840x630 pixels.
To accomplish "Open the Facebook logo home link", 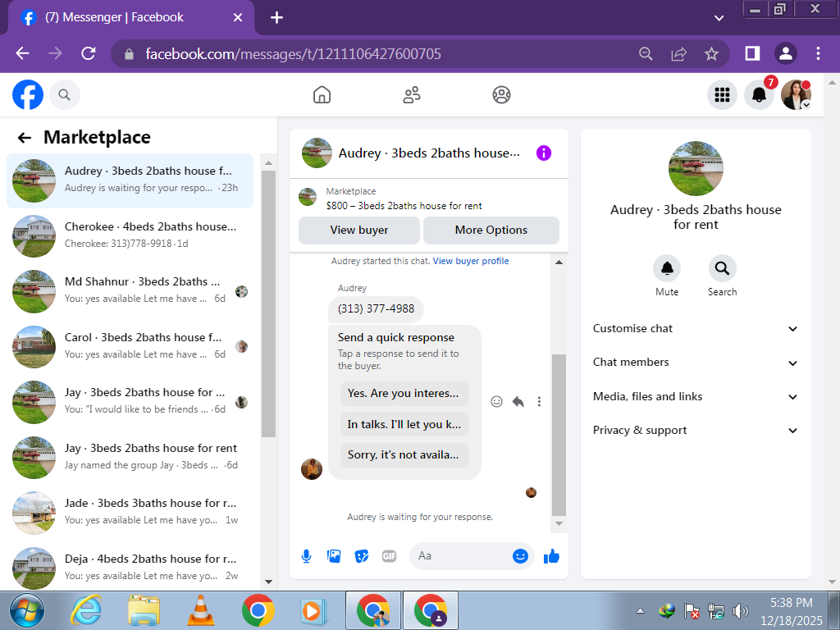I will pyautogui.click(x=28, y=95).
